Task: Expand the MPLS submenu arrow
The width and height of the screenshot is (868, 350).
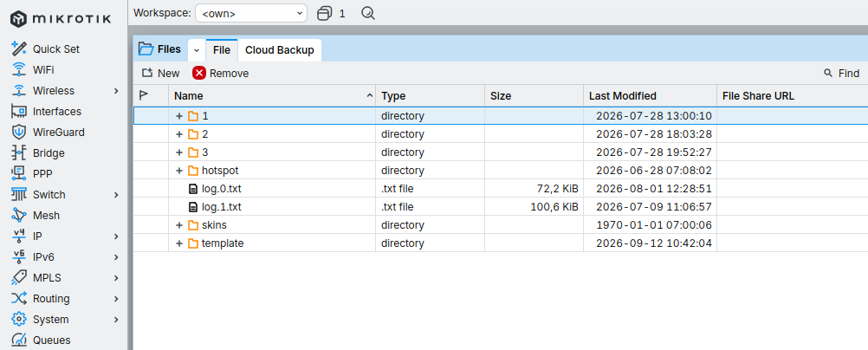Action: coord(116,278)
